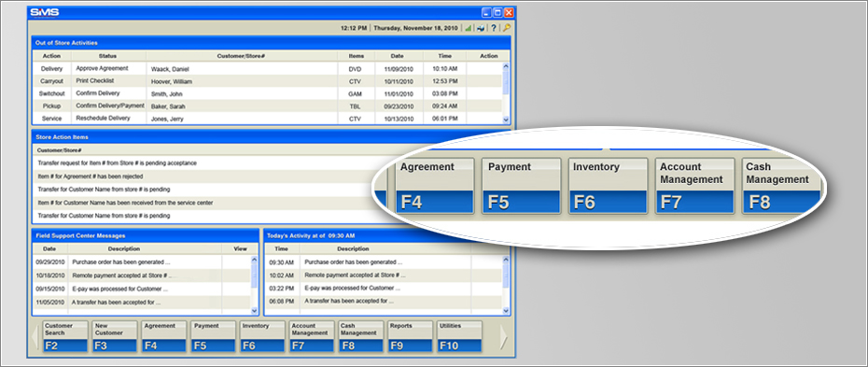
Task: Select the 06:08 PM activity row
Action: click(x=384, y=302)
